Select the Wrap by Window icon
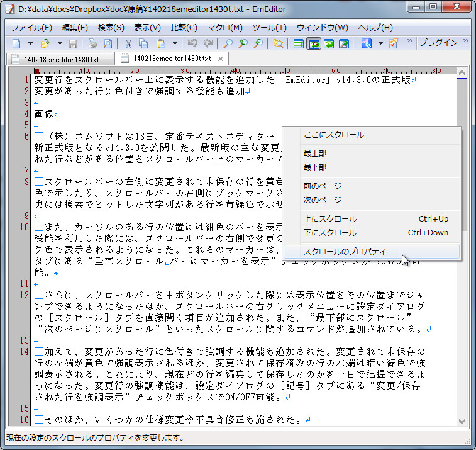 coord(329,44)
